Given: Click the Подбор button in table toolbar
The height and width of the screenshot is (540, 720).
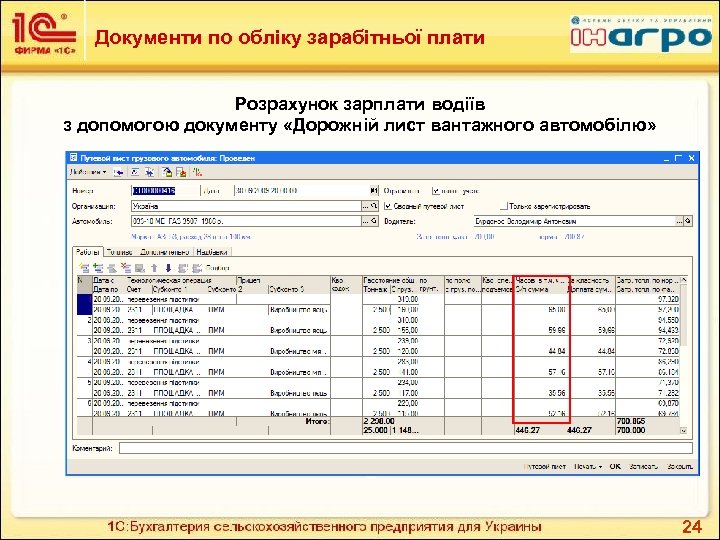Looking at the screenshot, I should pyautogui.click(x=218, y=268).
